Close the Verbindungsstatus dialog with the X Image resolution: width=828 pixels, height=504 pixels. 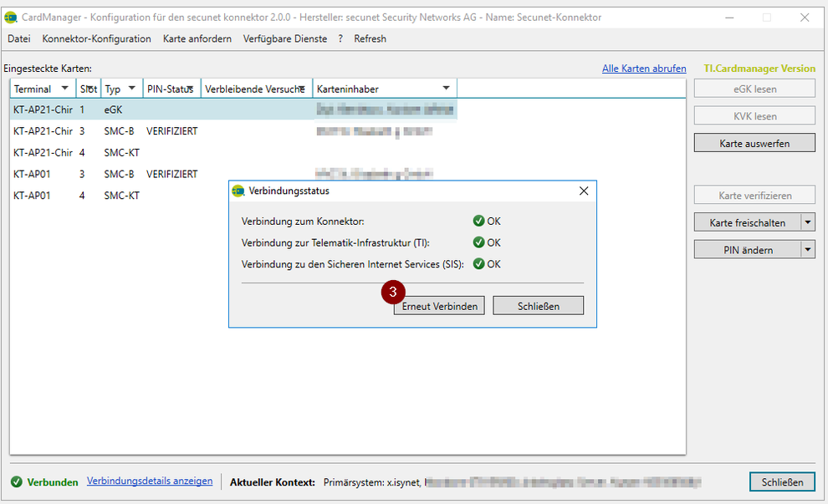584,191
